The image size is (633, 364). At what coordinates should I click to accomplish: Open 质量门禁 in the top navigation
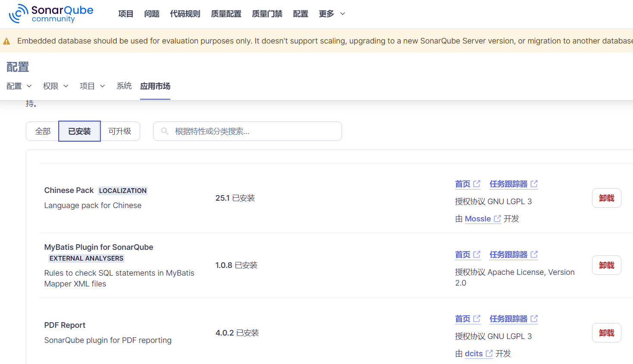click(x=267, y=14)
